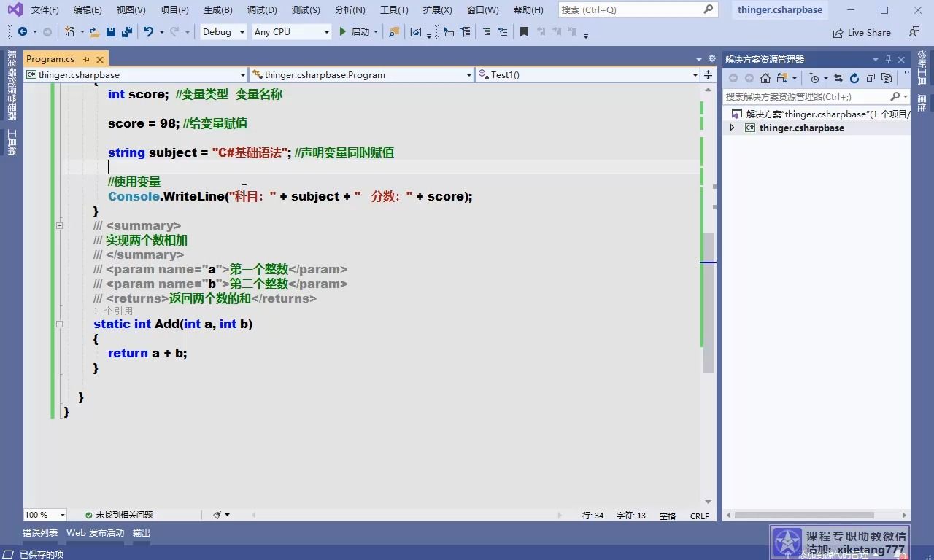
Task: Open the Test1() member dropdown
Action: (x=587, y=74)
